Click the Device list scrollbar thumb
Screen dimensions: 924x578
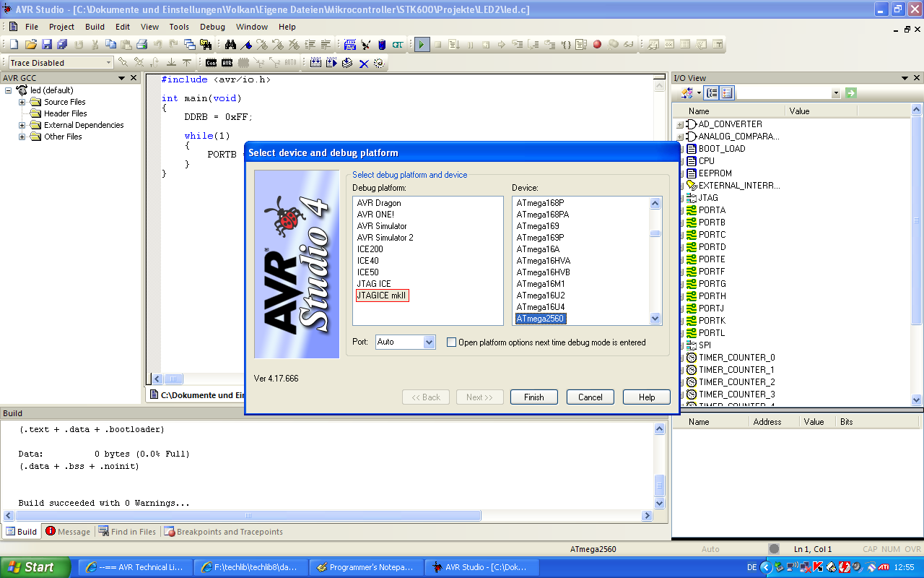[x=655, y=233]
